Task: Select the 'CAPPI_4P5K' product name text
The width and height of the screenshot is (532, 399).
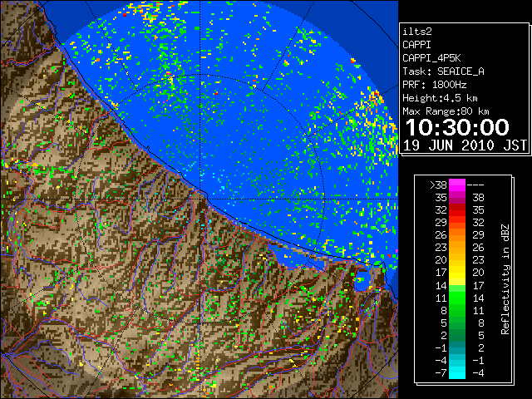Action: (431, 58)
